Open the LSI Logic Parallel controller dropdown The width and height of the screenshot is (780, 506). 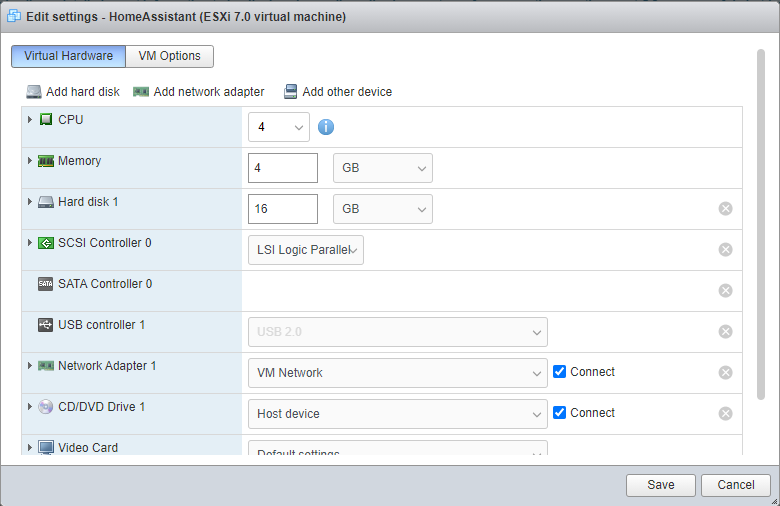(x=306, y=250)
